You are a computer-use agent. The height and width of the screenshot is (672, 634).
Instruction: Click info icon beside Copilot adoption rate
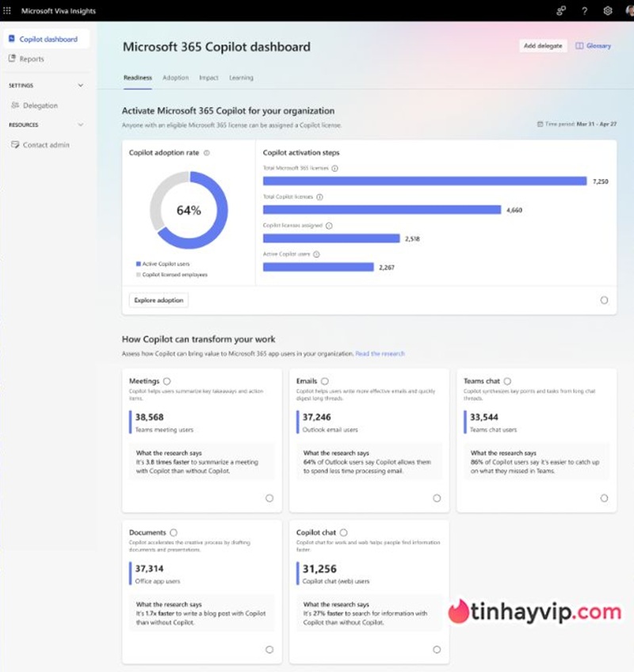tap(207, 153)
